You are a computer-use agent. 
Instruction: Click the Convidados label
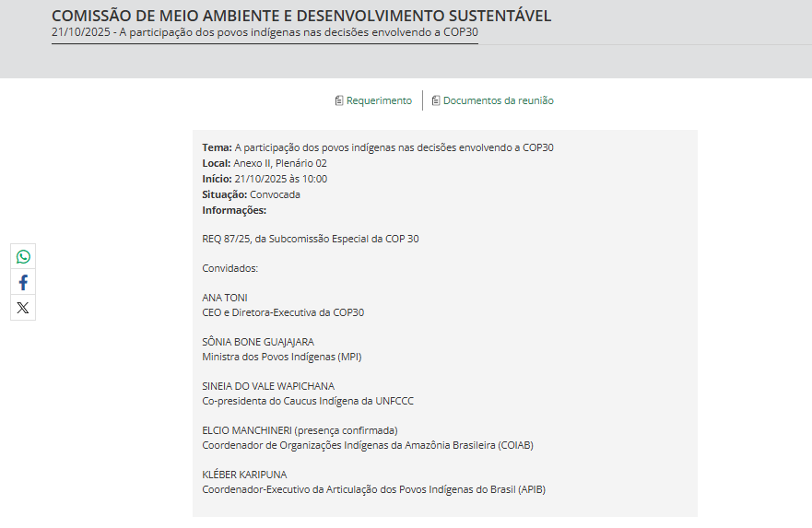[230, 268]
